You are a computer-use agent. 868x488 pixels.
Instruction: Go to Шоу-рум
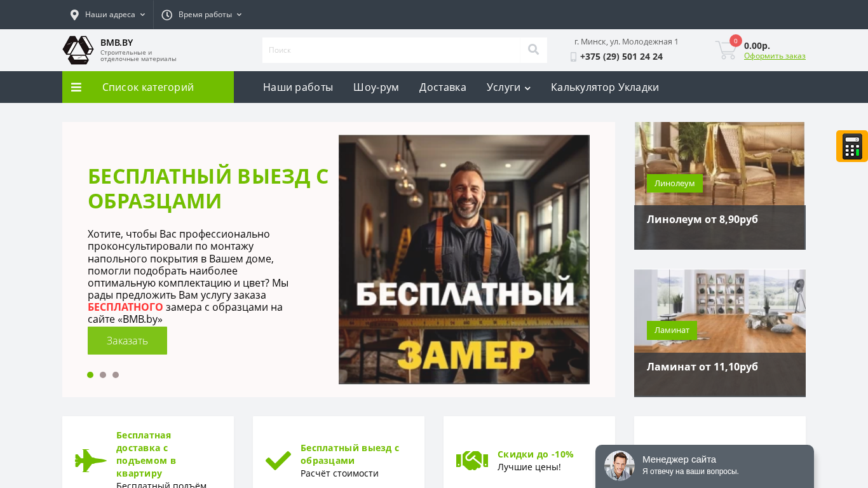[x=376, y=87]
